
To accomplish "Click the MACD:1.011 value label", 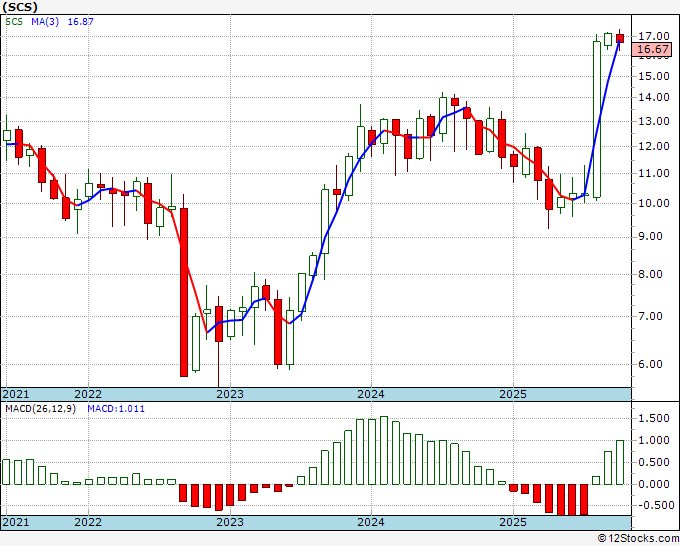I will pyautogui.click(x=116, y=409).
